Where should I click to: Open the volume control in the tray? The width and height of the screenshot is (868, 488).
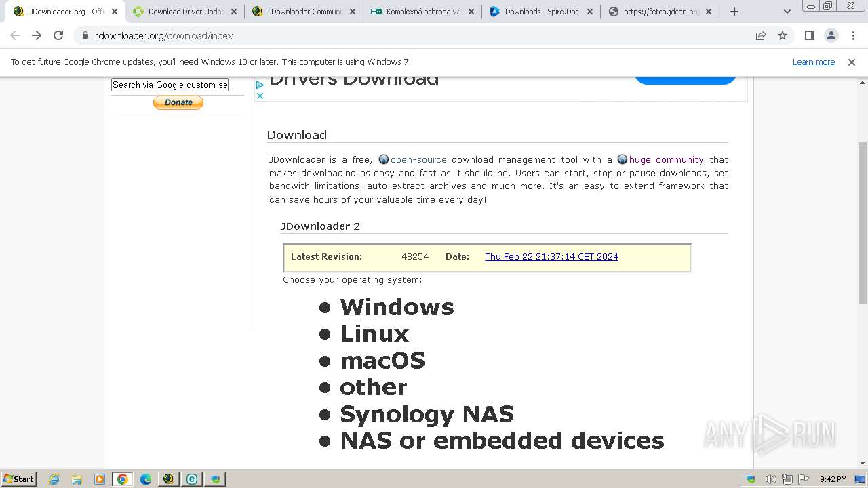(770, 479)
